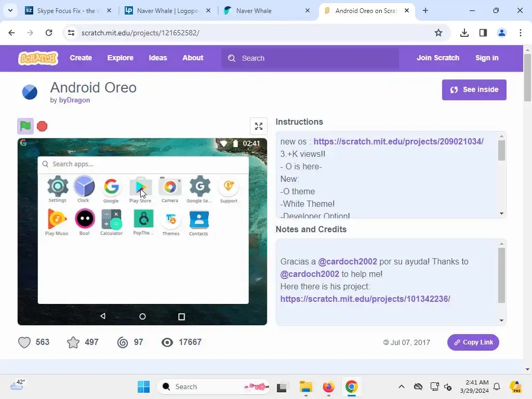Reload the current page
This screenshot has height=399, width=532.
[x=49, y=33]
